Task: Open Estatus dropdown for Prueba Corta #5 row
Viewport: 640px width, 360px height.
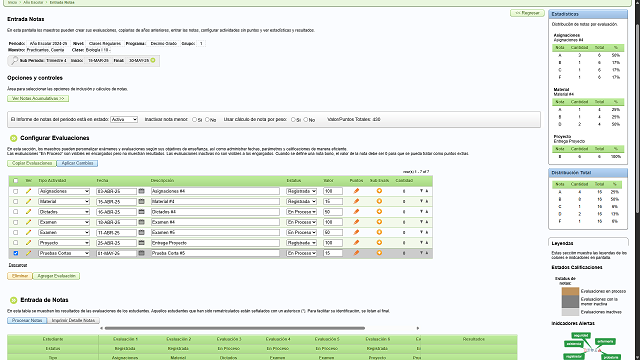Action: click(x=301, y=253)
